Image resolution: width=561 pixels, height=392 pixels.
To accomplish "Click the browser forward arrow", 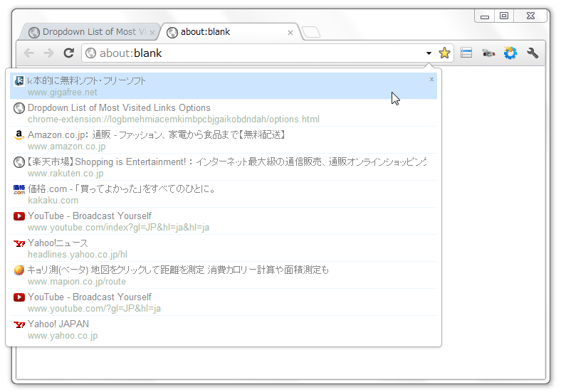I will tap(48, 53).
